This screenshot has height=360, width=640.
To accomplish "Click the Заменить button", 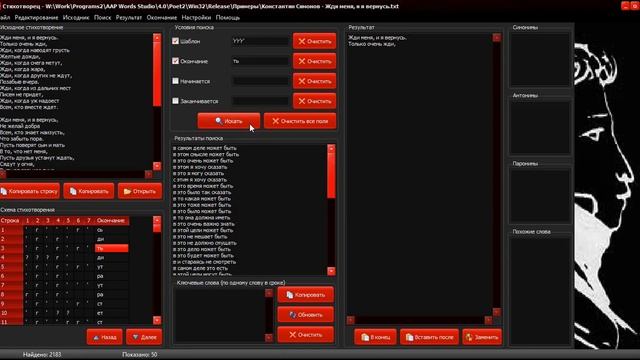I will pos(482,337).
